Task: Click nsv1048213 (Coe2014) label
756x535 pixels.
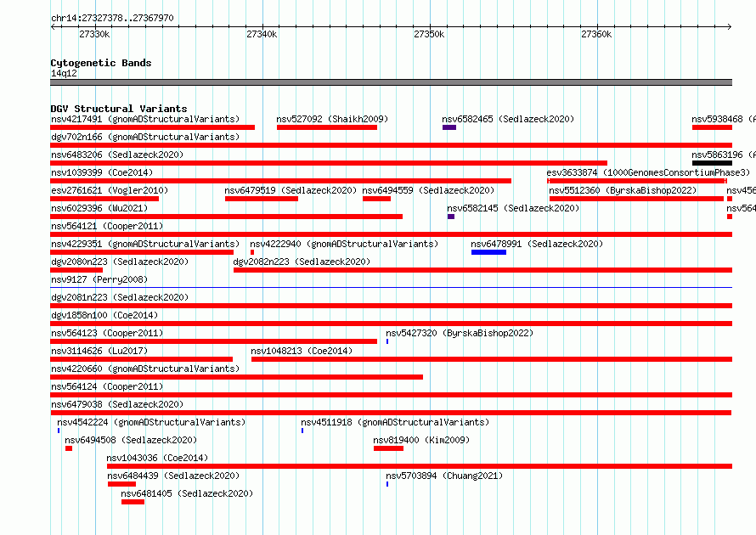Action: pyautogui.click(x=302, y=351)
